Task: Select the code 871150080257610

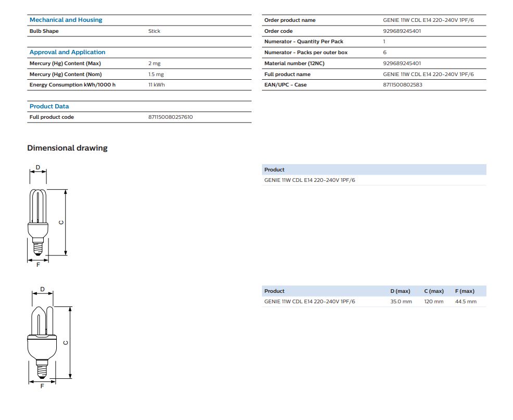Action: (170, 117)
